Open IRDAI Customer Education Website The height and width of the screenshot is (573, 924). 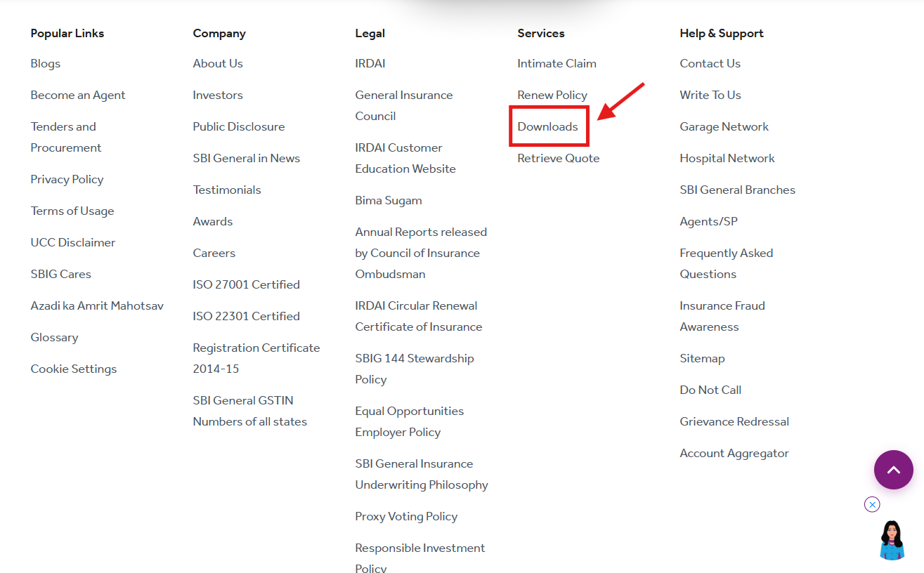pyautogui.click(x=405, y=158)
